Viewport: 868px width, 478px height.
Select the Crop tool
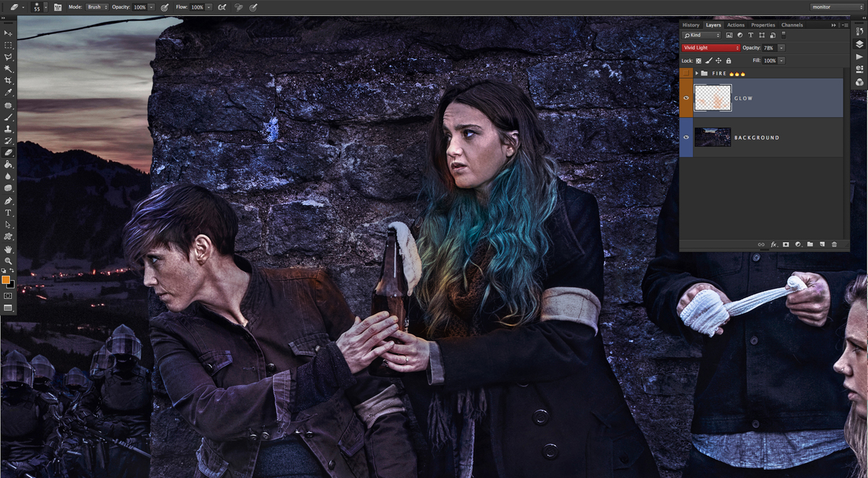point(9,81)
